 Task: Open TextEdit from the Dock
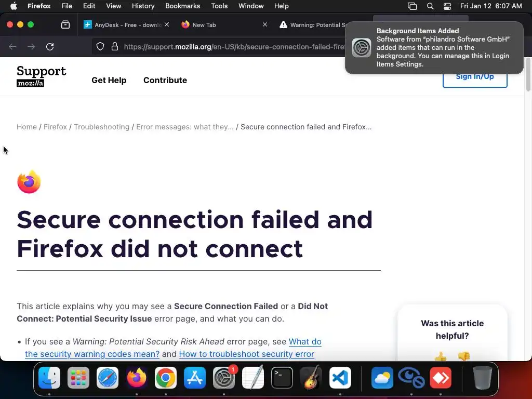pos(253,378)
